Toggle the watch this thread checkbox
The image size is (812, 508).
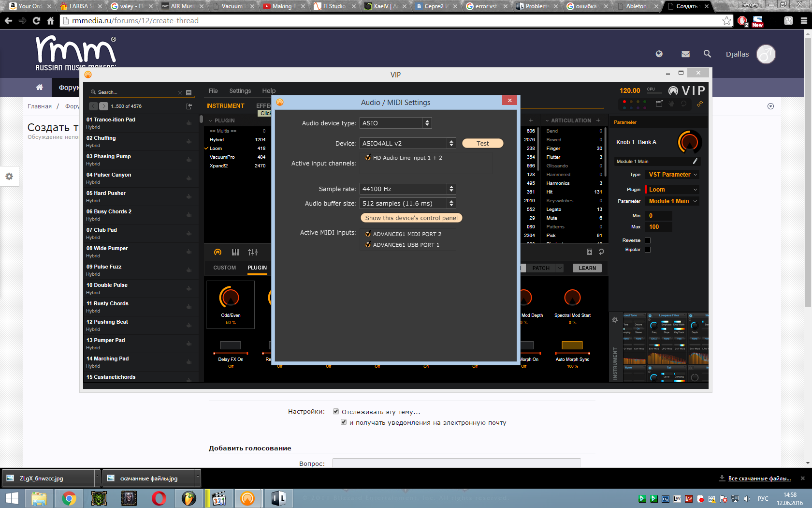click(336, 412)
